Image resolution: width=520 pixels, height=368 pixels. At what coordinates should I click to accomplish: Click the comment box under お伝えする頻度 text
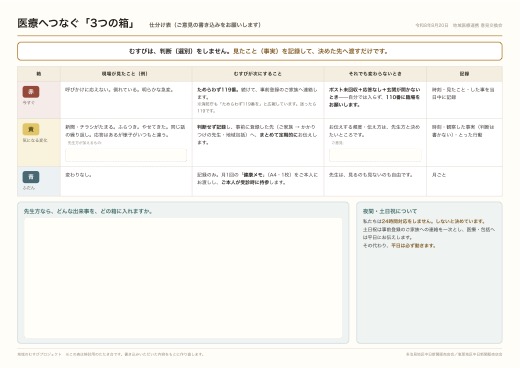coord(375,155)
